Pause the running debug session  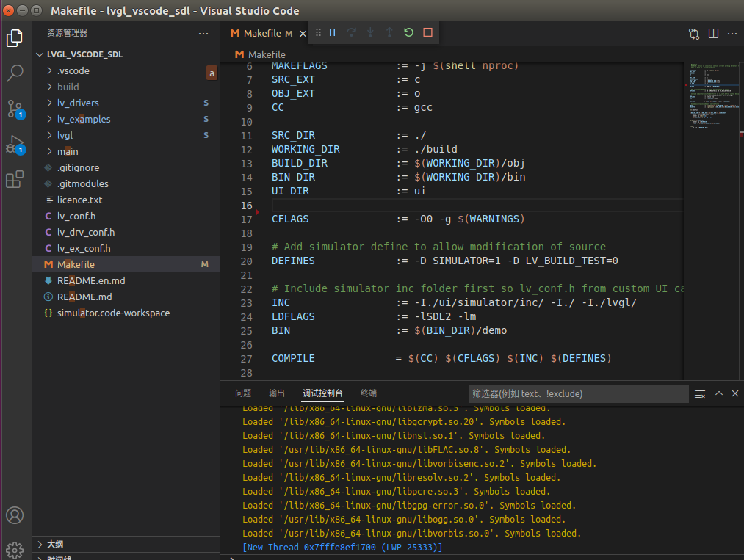click(332, 32)
